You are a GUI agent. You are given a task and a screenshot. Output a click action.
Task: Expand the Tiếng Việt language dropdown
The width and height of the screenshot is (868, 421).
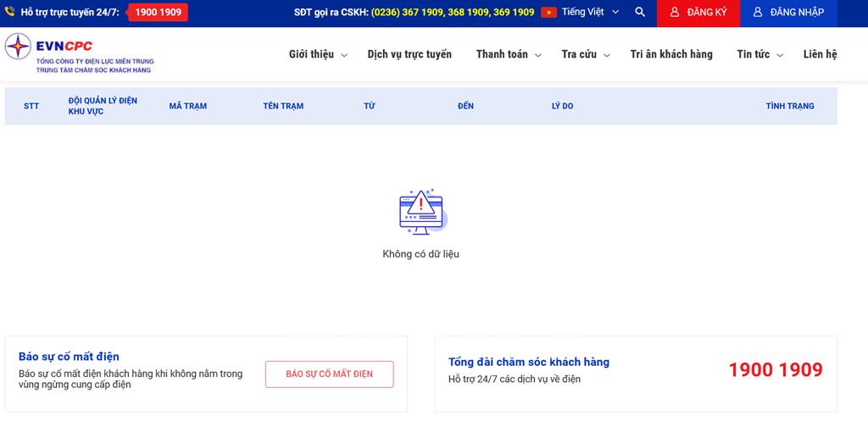[x=591, y=13]
